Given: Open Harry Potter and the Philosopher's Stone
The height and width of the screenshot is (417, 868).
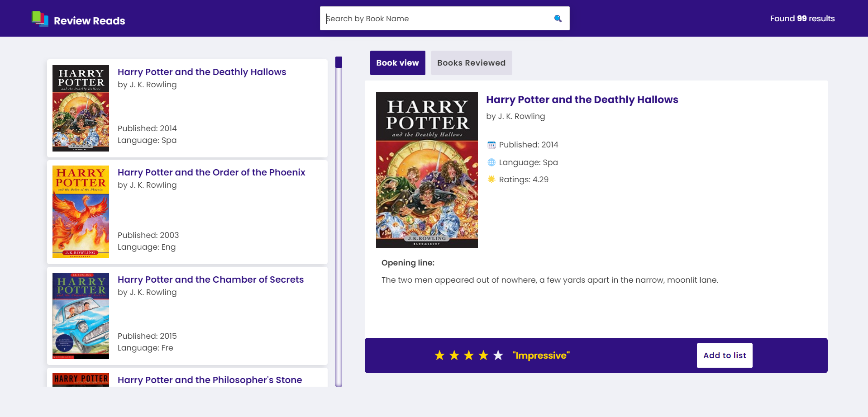Looking at the screenshot, I should (210, 380).
